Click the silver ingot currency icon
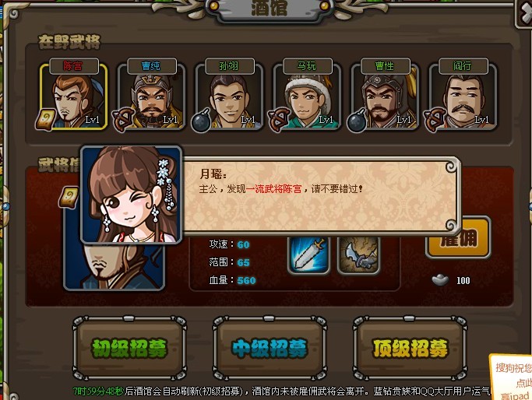 [440, 280]
